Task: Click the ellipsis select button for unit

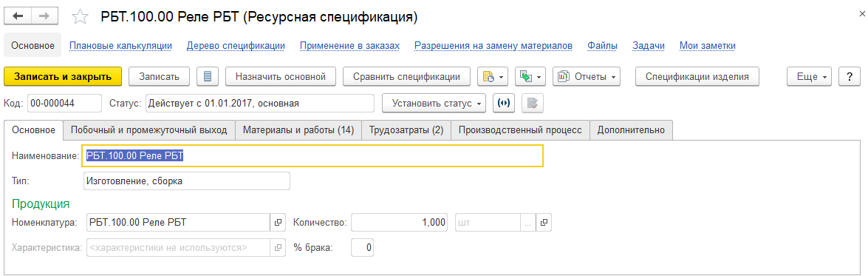Action: click(x=528, y=222)
